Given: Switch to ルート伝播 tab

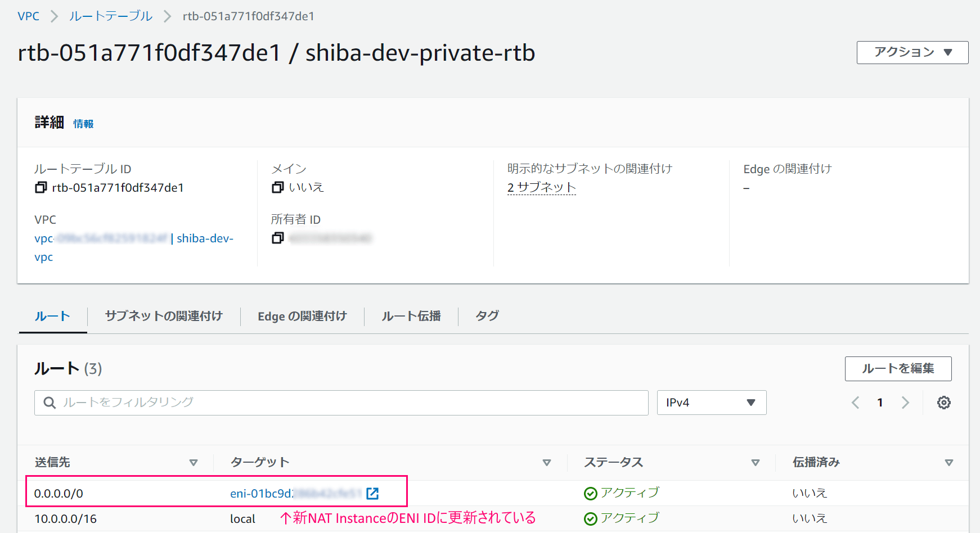Looking at the screenshot, I should 411,316.
